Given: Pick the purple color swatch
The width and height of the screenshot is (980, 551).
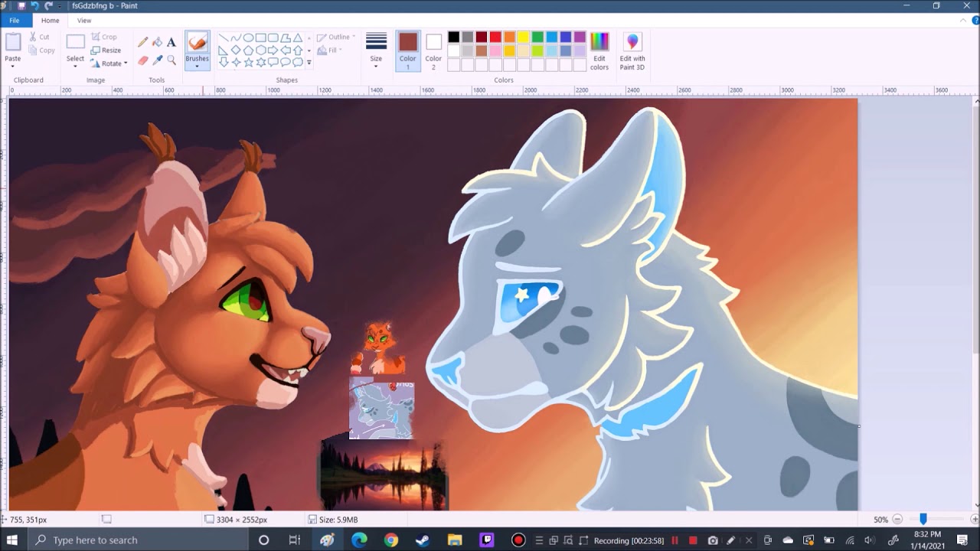Looking at the screenshot, I should point(580,37).
